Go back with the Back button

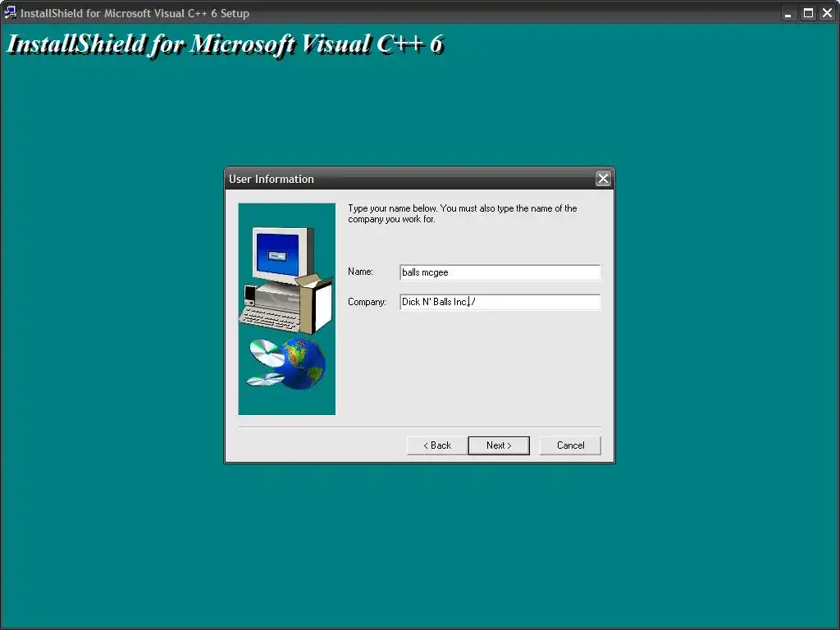pyautogui.click(x=436, y=445)
